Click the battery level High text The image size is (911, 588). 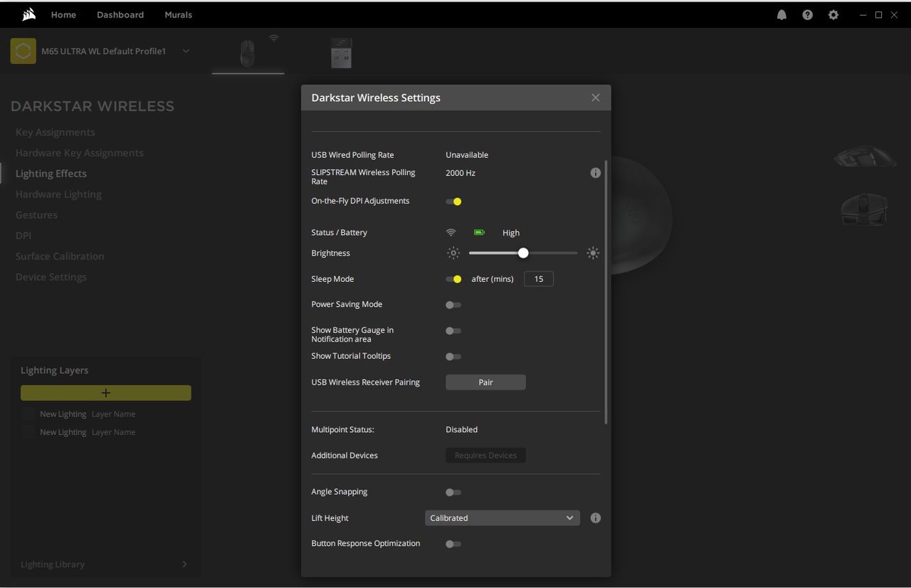[511, 233]
